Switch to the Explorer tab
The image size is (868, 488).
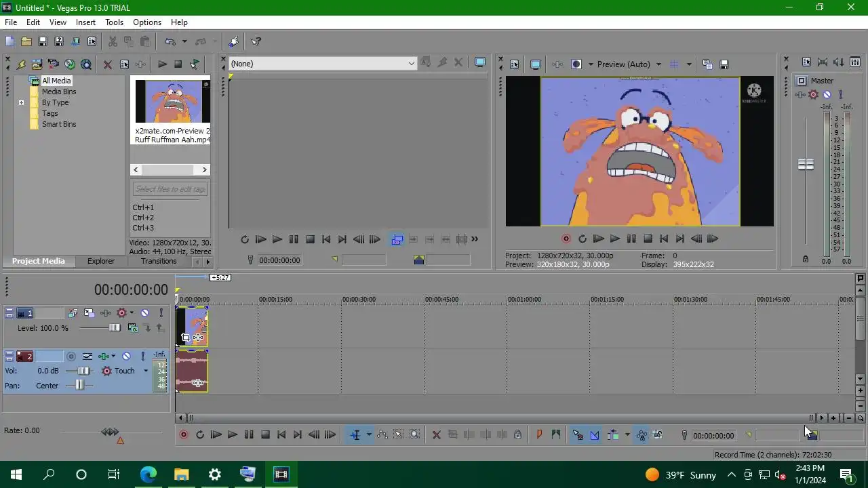coord(101,261)
